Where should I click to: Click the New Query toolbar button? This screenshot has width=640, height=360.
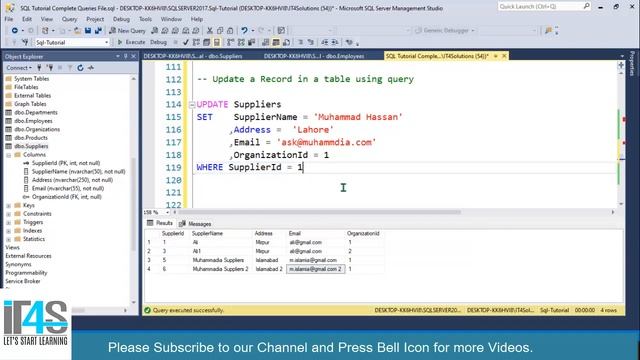point(127,31)
